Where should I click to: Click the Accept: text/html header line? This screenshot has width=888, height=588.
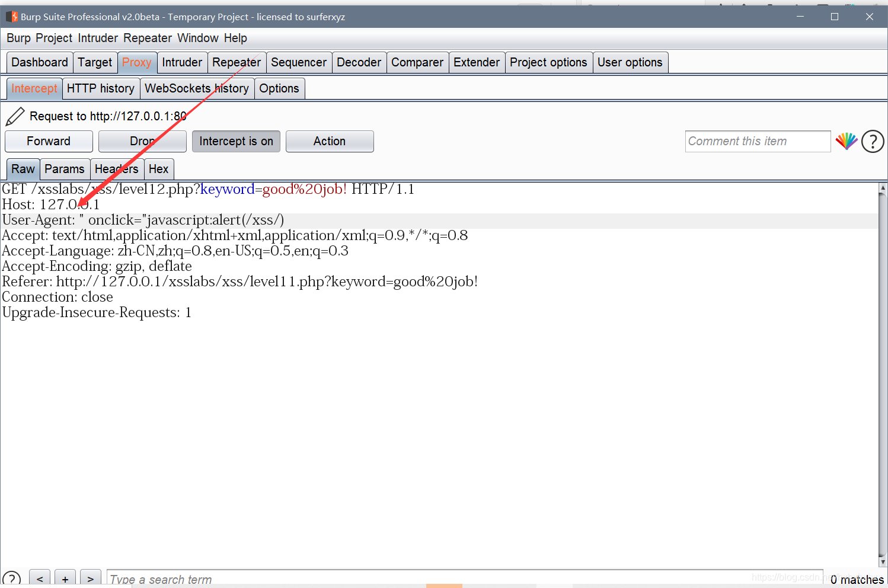click(x=235, y=235)
